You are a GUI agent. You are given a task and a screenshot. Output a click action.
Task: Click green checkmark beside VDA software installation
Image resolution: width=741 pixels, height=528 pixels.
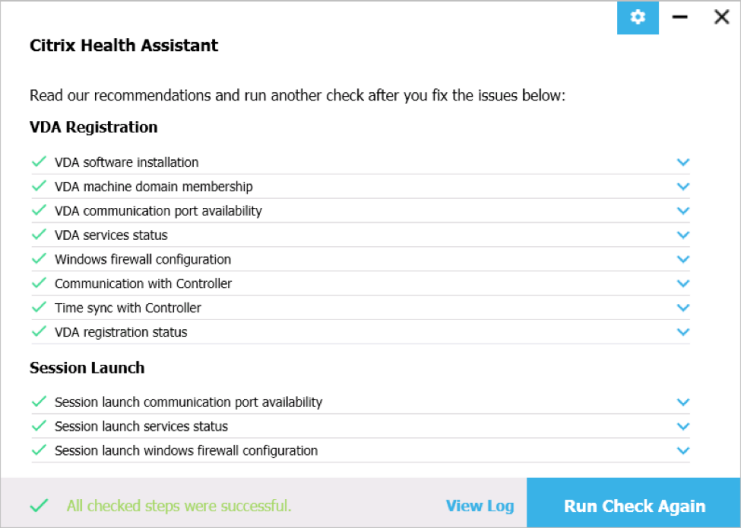click(x=39, y=162)
